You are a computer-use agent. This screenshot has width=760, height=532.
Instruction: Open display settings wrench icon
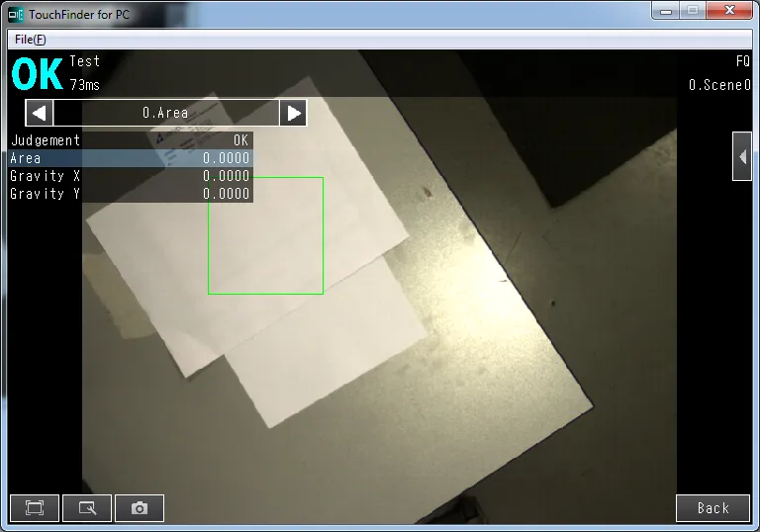(87, 508)
